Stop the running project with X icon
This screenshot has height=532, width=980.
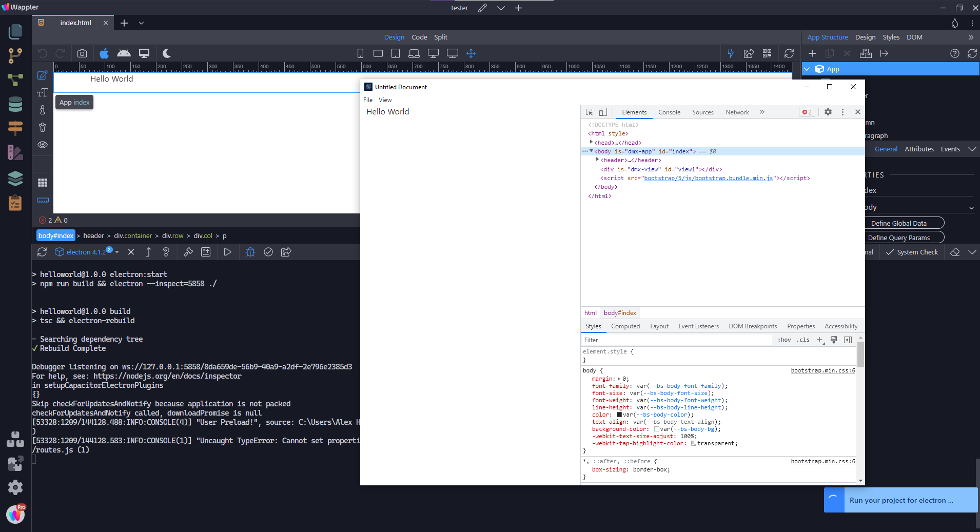click(131, 252)
